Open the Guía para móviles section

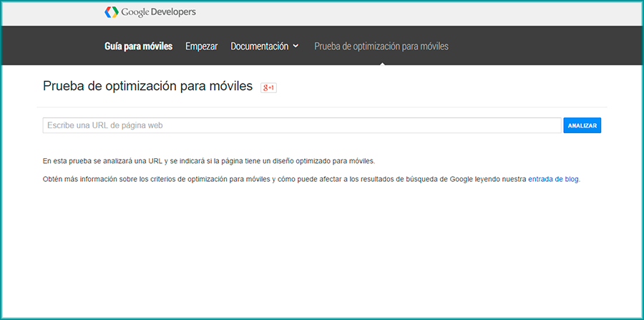138,47
